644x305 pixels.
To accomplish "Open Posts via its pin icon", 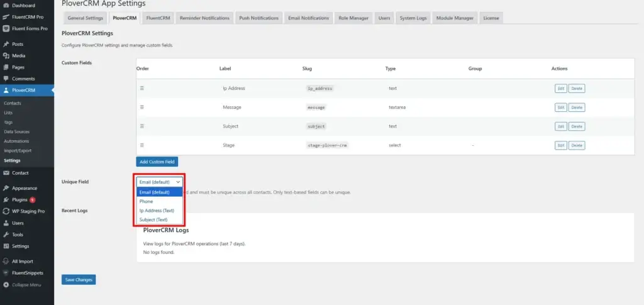I will pos(6,45).
